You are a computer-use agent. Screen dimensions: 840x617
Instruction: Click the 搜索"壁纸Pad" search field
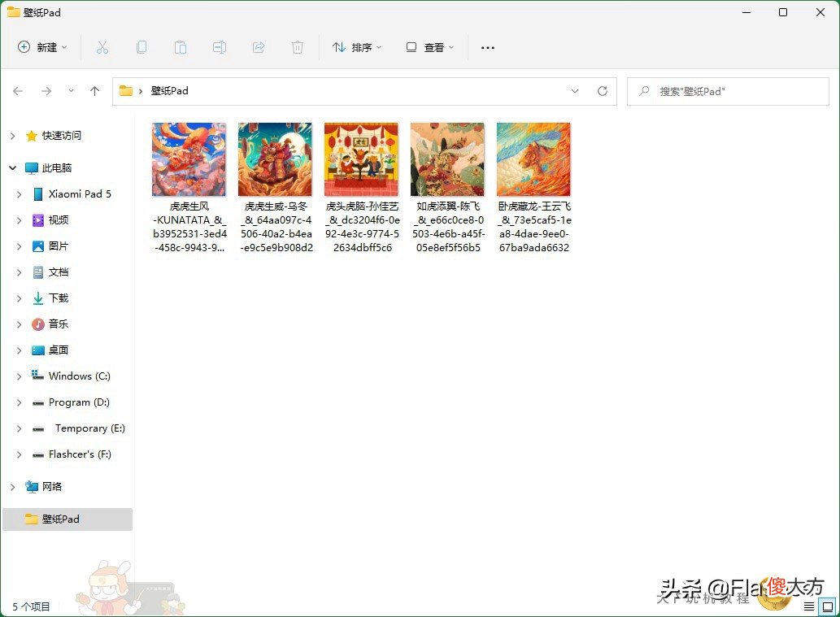coord(728,91)
